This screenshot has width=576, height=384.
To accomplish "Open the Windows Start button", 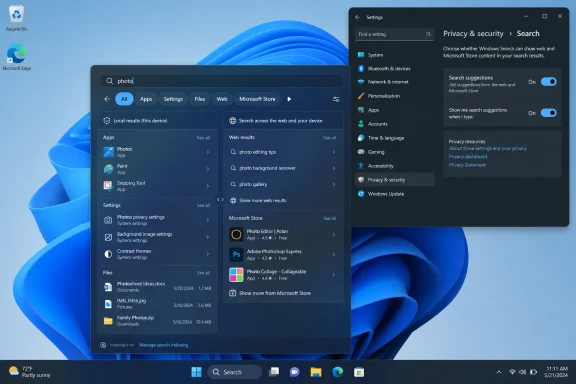I will [x=197, y=372].
